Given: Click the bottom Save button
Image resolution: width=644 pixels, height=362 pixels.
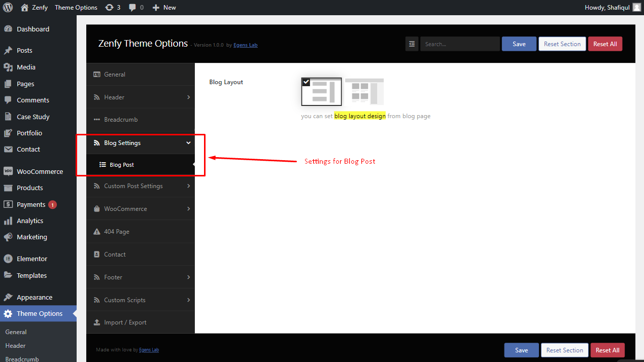Looking at the screenshot, I should tap(521, 350).
